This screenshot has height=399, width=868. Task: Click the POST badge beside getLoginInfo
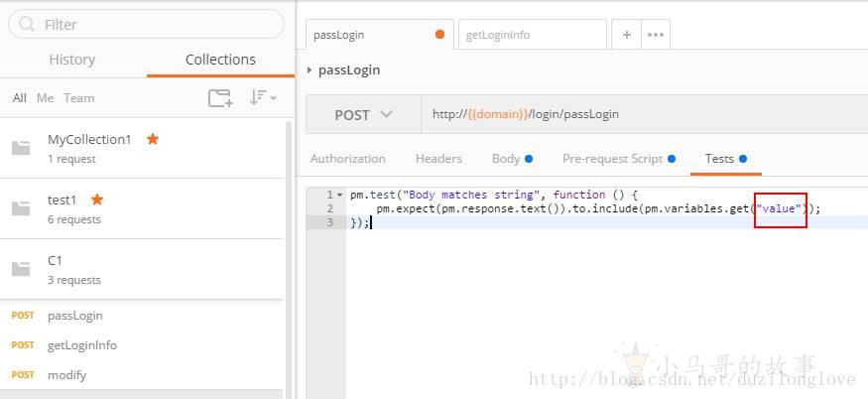coord(23,344)
